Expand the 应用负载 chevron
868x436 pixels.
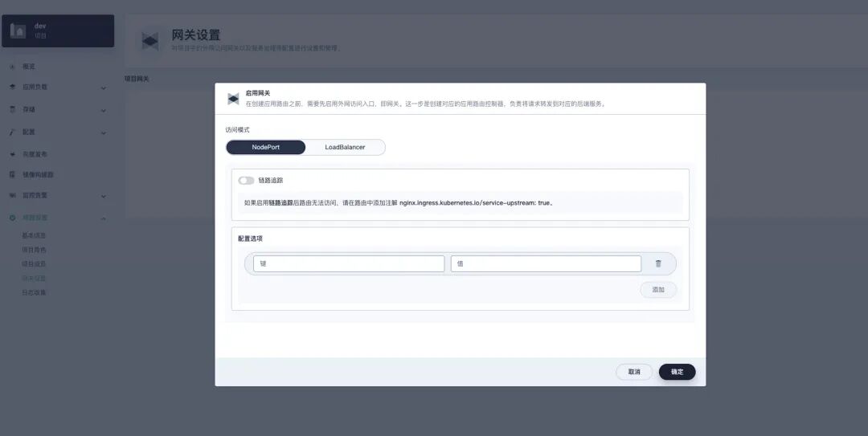pos(104,88)
